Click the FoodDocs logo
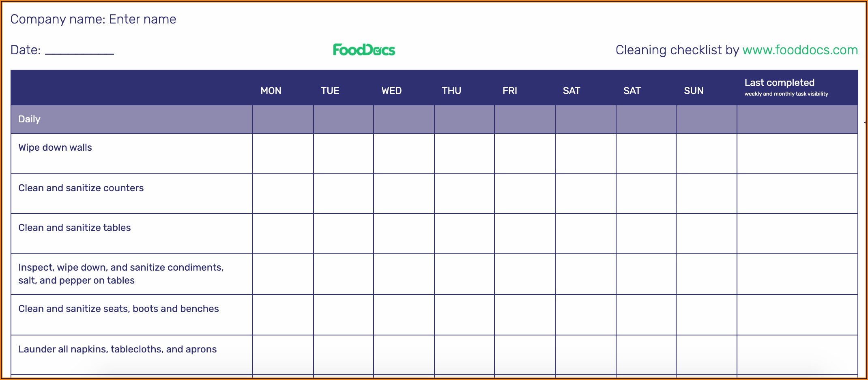 [364, 50]
